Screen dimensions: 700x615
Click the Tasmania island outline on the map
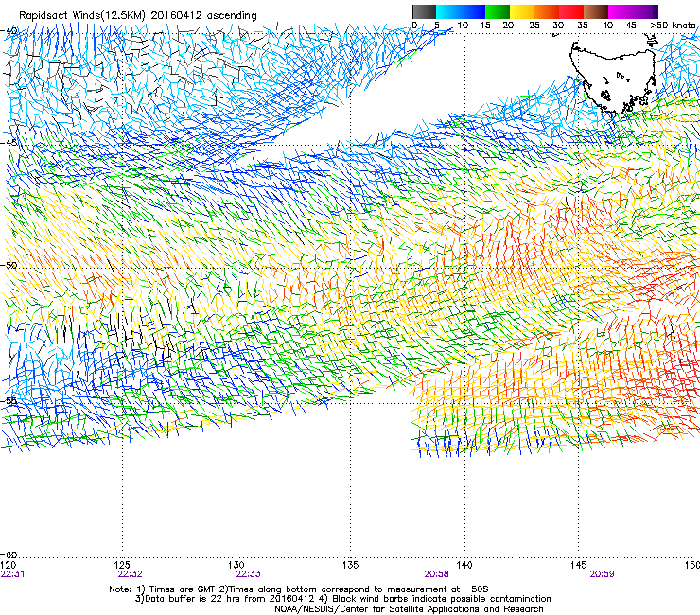[613, 77]
